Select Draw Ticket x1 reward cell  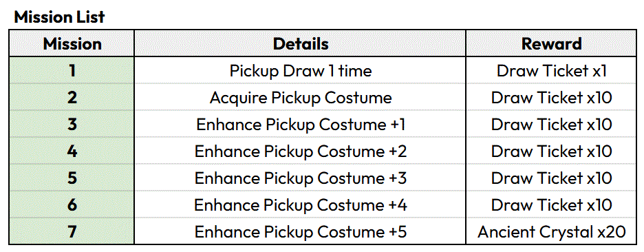(x=552, y=70)
